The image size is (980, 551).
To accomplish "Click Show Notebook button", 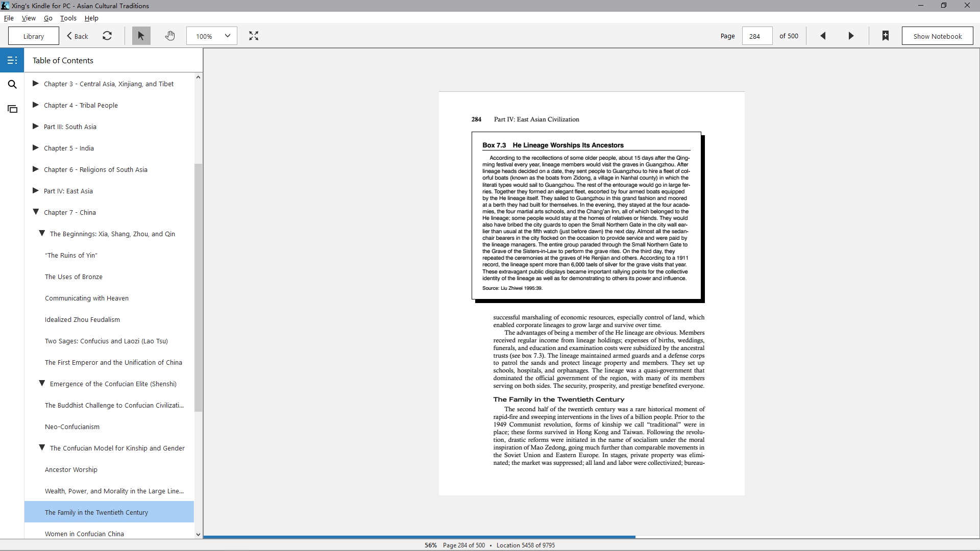I will [x=937, y=36].
